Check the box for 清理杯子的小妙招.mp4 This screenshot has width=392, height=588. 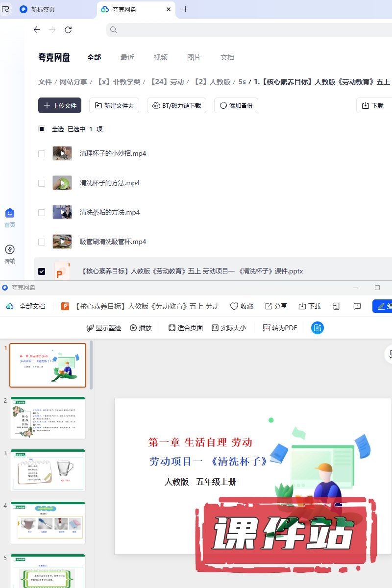point(42,153)
